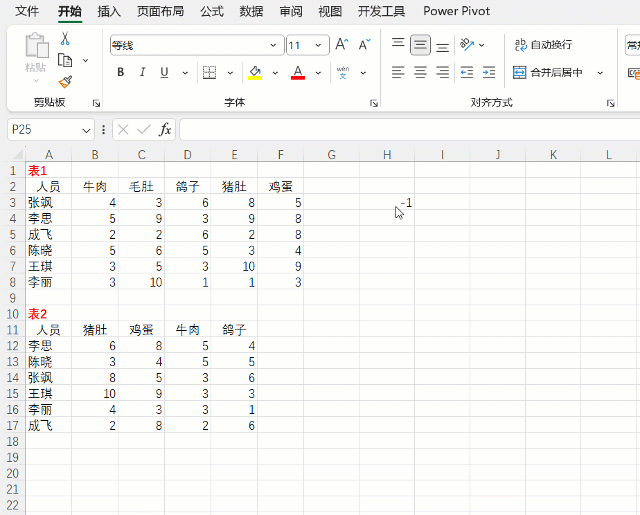
Task: Expand the paste options arrow
Action: tap(36, 80)
